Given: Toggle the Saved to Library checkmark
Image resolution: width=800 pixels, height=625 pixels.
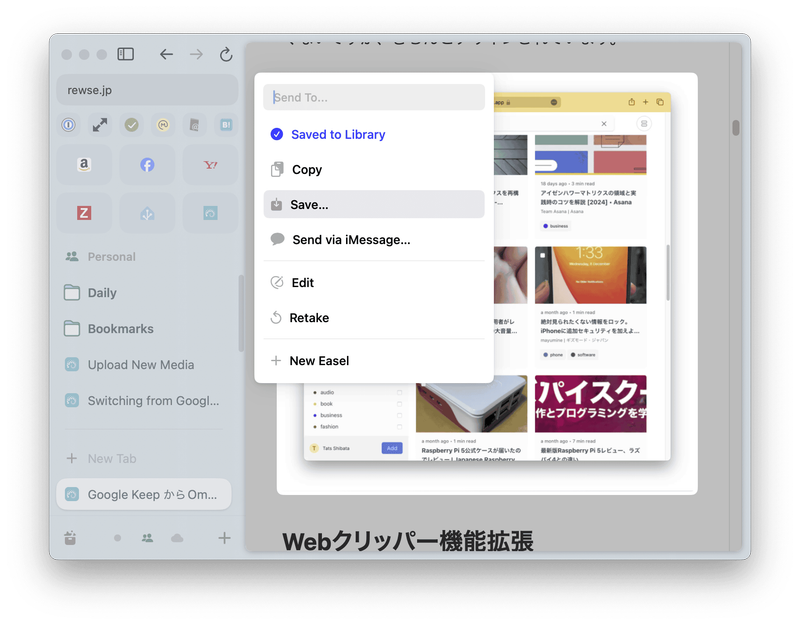Looking at the screenshot, I should point(277,134).
